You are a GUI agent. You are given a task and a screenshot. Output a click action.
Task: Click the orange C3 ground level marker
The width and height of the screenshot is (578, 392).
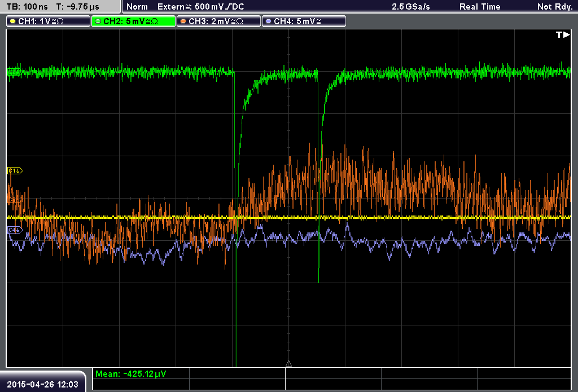click(15, 199)
